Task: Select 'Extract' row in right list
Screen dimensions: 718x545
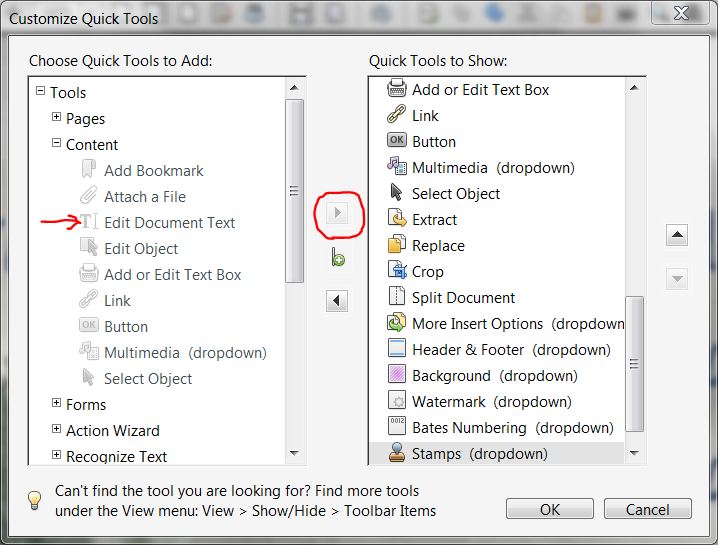Action: tap(496, 220)
